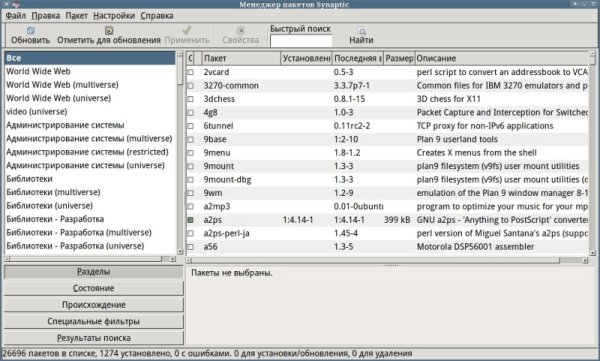Toggle status checkbox for 3dchess package

click(x=191, y=99)
